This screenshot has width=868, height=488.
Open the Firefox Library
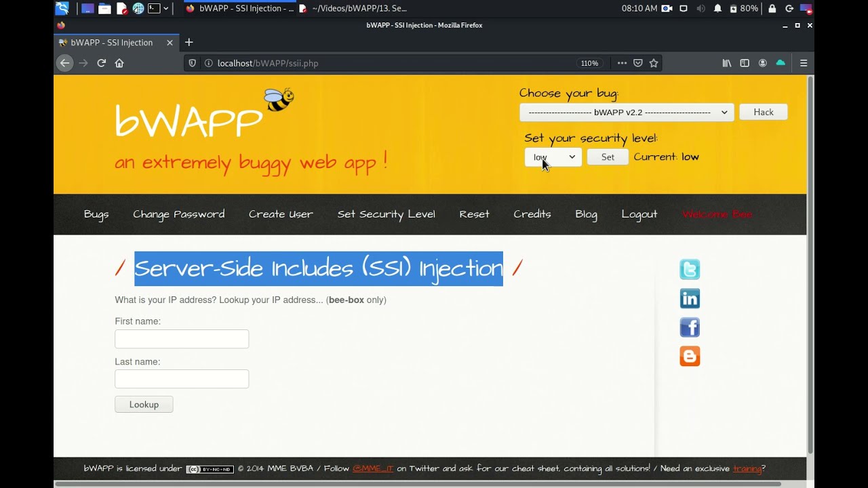(x=727, y=63)
